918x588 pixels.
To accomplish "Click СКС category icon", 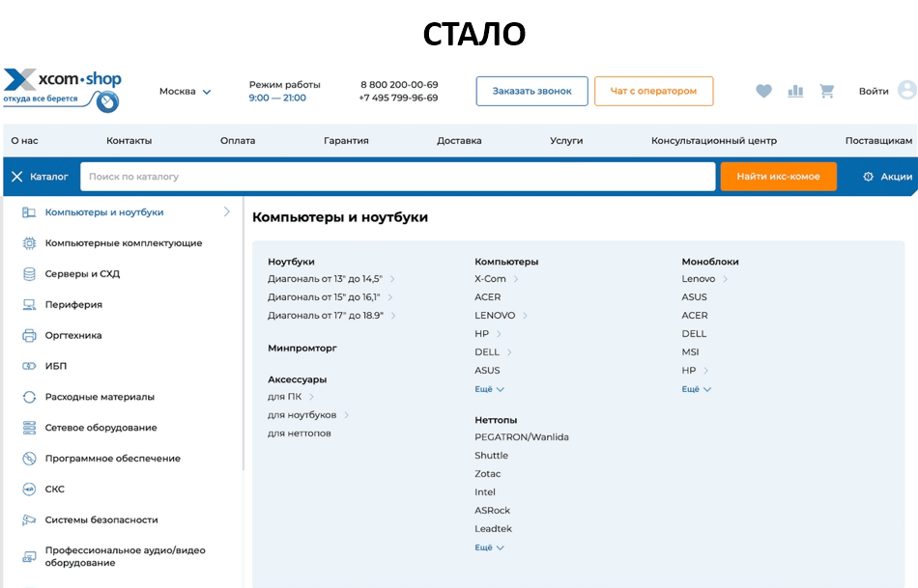I will (29, 490).
